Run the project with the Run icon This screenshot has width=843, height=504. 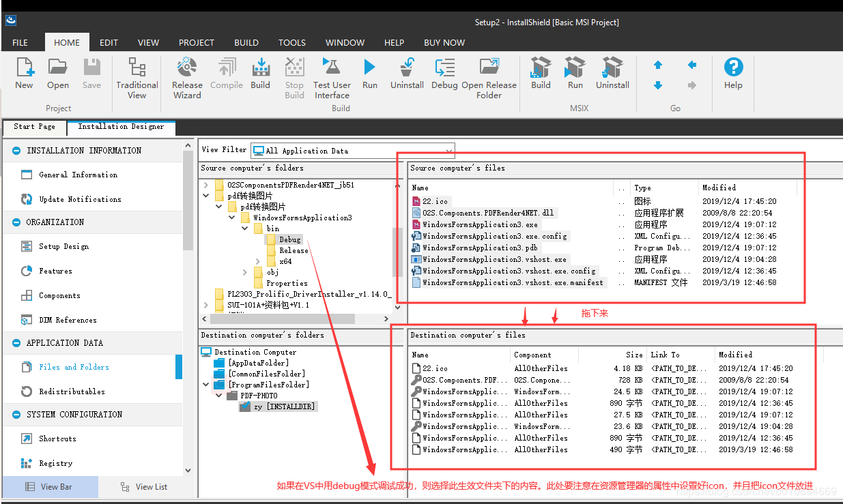click(x=369, y=68)
